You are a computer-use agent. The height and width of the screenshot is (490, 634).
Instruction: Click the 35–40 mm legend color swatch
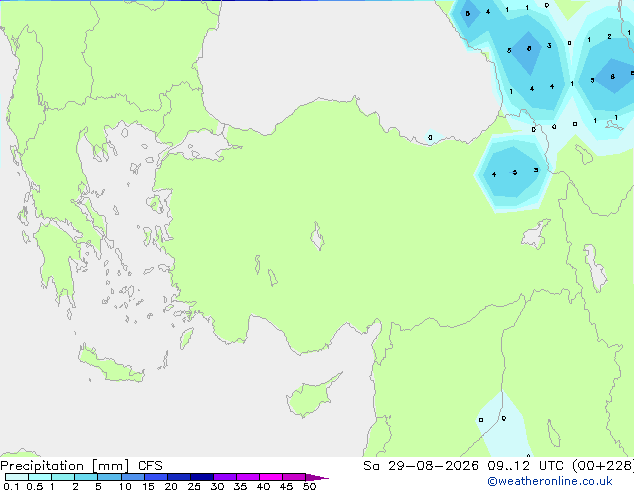point(247,477)
